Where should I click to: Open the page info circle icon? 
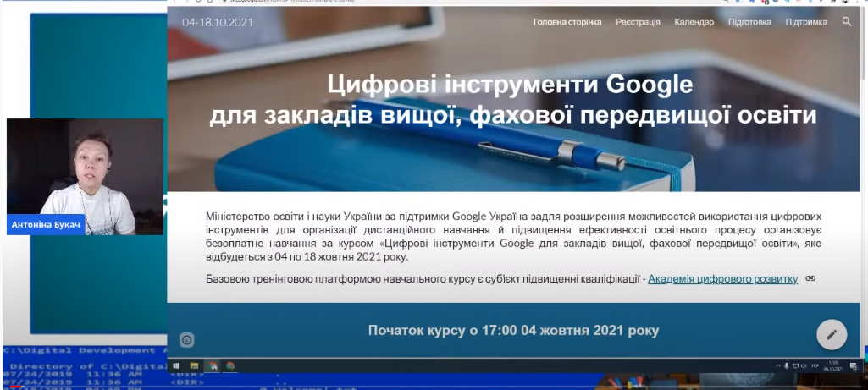pyautogui.click(x=186, y=340)
